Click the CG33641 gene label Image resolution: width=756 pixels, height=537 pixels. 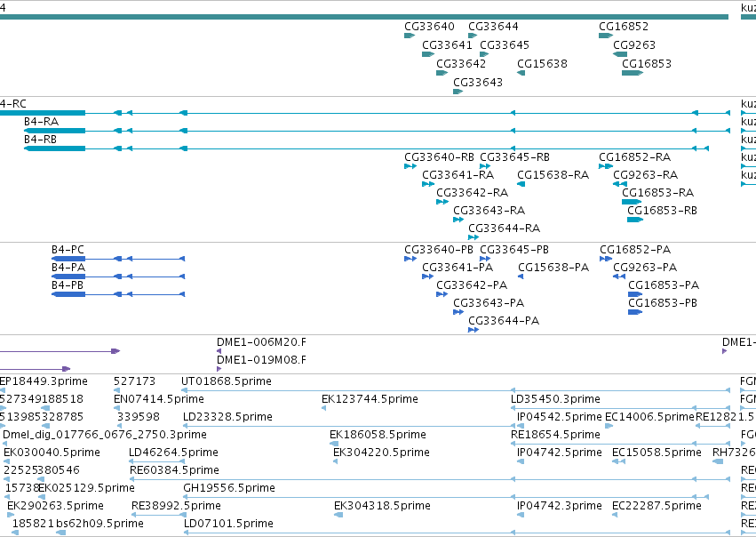[447, 44]
